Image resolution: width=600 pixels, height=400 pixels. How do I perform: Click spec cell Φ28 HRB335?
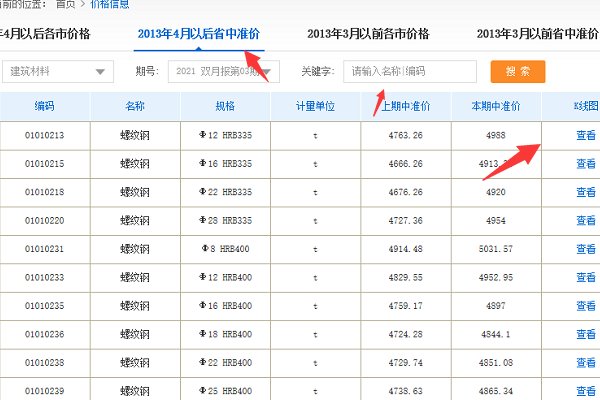click(x=225, y=220)
